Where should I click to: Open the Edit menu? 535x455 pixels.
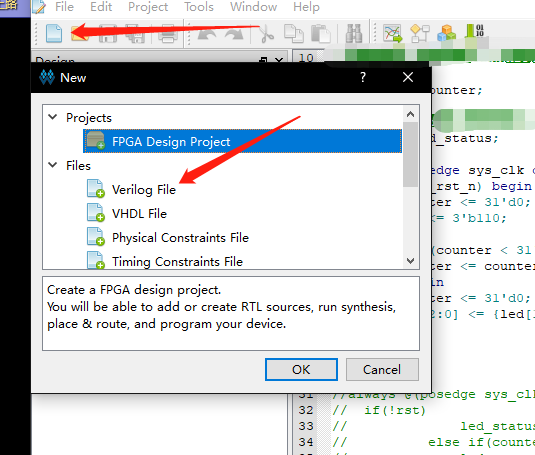point(101,7)
